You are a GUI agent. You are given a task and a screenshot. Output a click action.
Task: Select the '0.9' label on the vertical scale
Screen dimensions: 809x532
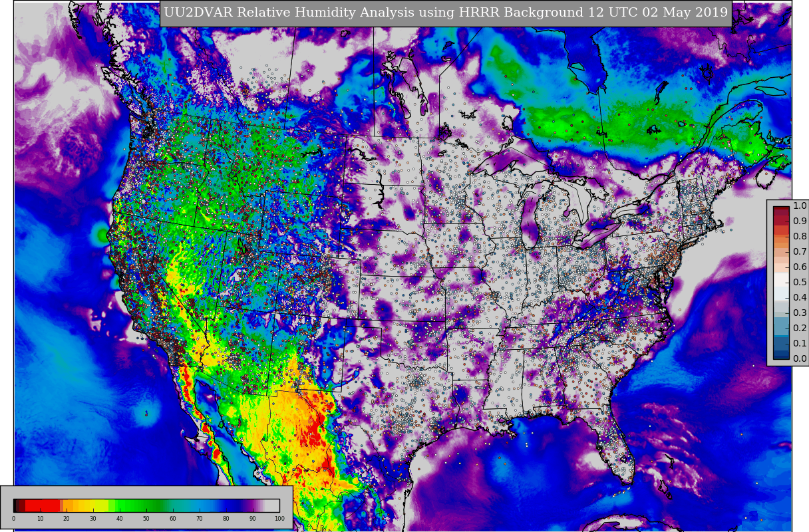pos(800,221)
